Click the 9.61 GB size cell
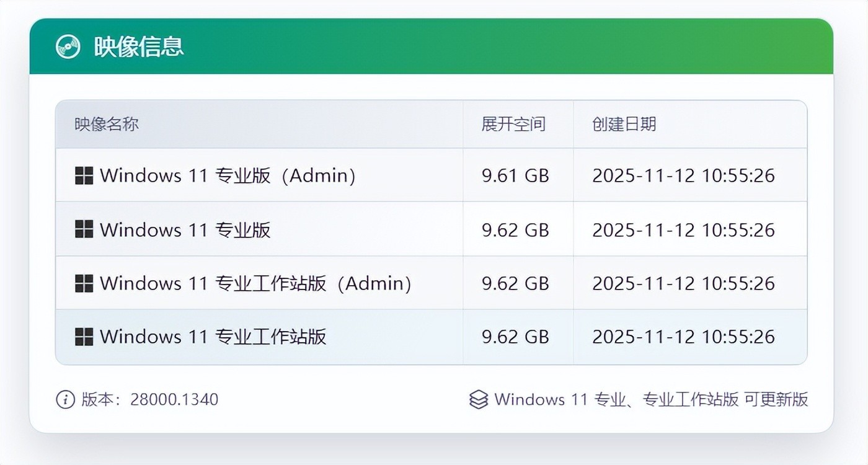The height and width of the screenshot is (465, 868). [x=515, y=175]
